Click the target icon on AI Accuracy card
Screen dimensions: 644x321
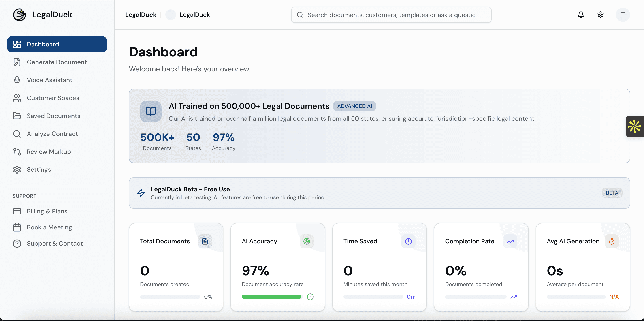click(x=307, y=241)
